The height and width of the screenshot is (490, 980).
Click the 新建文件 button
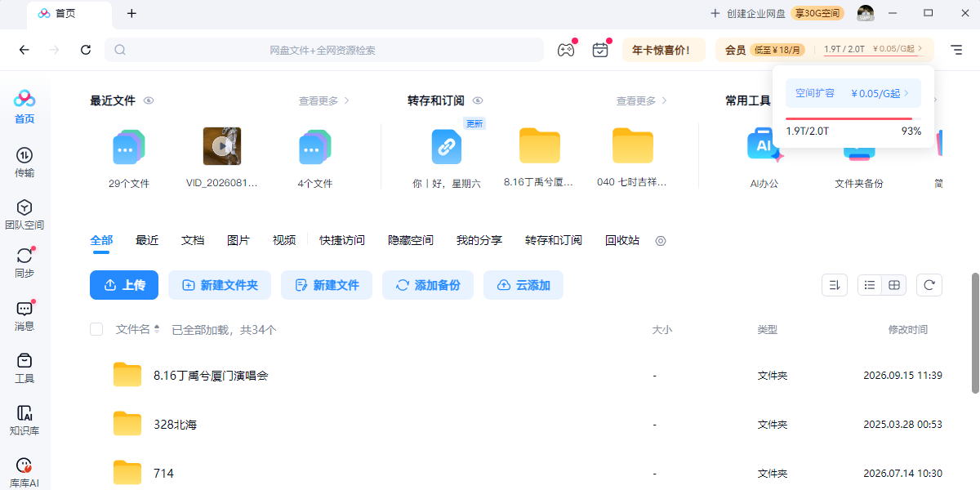327,285
